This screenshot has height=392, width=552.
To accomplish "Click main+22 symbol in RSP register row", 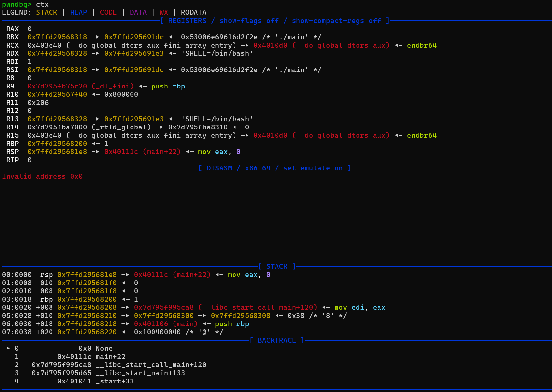I will pos(162,152).
